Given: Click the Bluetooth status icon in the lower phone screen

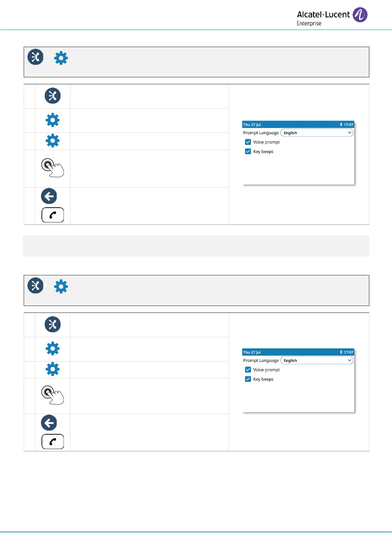Looking at the screenshot, I should (341, 352).
